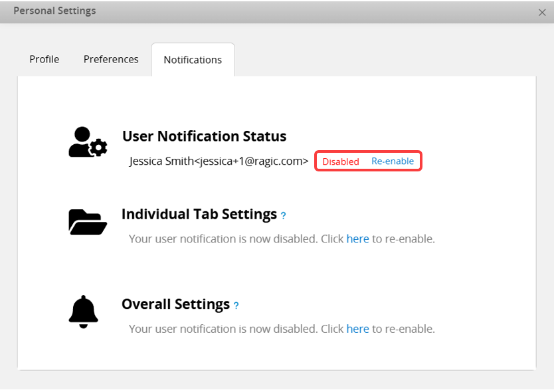Open the Preferences tab
The image size is (554, 392).
tap(111, 59)
